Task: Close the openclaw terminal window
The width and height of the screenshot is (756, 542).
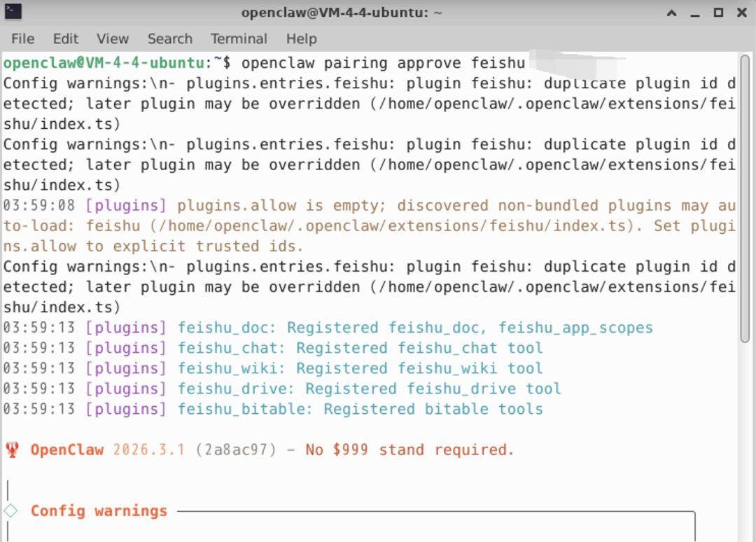Action: coord(741,13)
